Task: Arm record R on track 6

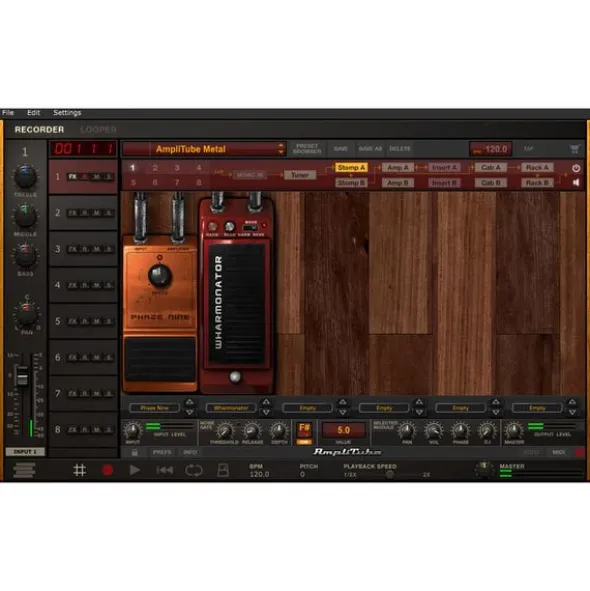Action: click(x=85, y=357)
